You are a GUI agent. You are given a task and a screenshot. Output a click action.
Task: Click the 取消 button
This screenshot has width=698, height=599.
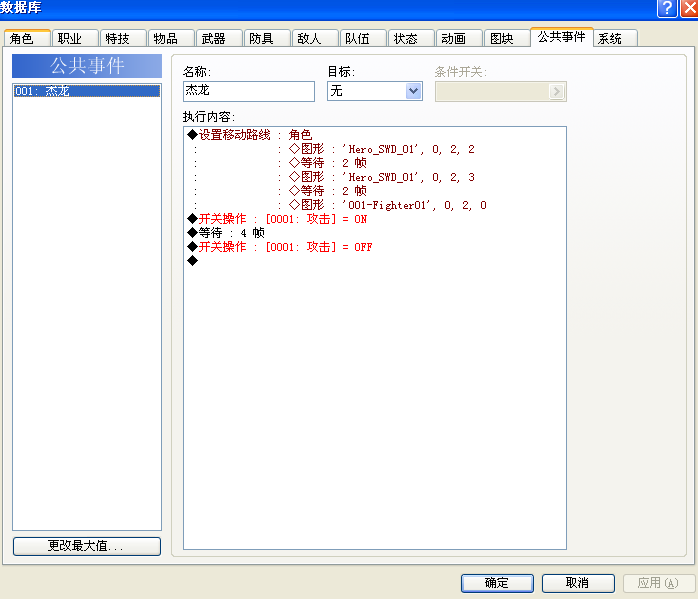coord(578,583)
